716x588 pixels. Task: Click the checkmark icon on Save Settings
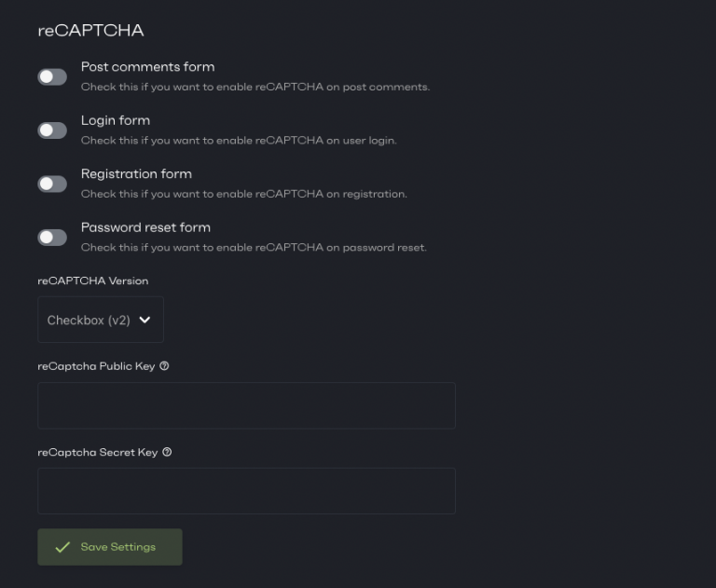(x=62, y=547)
